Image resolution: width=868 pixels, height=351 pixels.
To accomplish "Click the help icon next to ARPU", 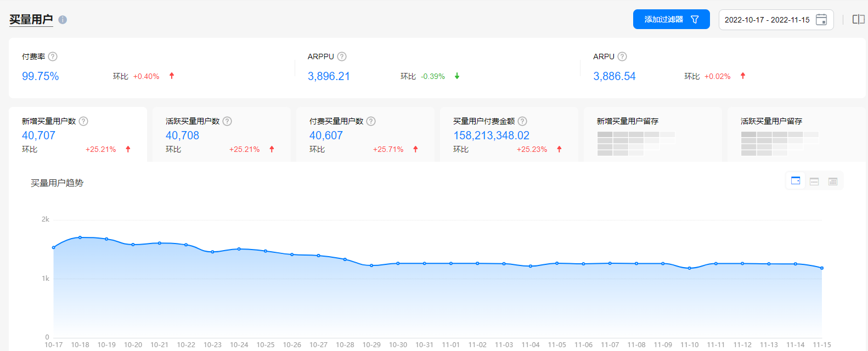I will pos(622,56).
